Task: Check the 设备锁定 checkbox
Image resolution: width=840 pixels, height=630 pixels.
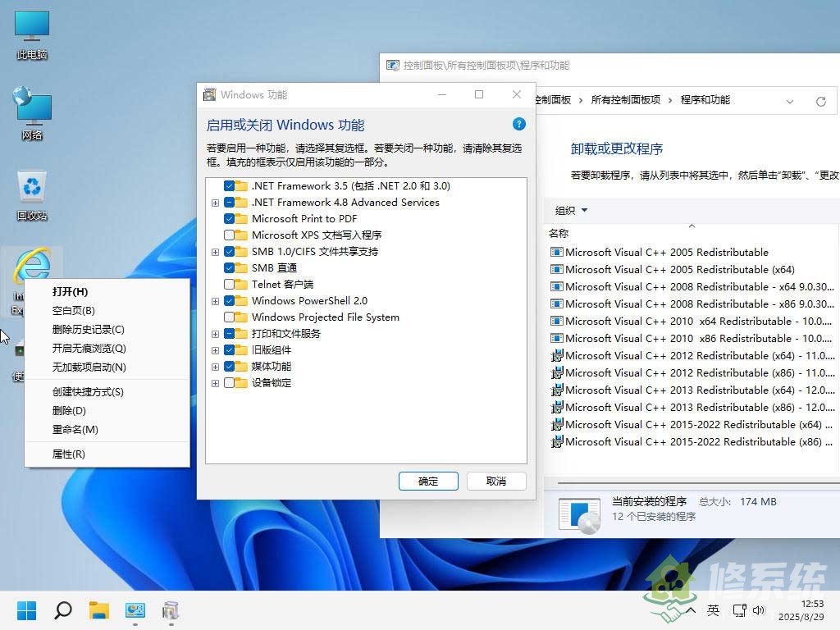Action: (230, 383)
